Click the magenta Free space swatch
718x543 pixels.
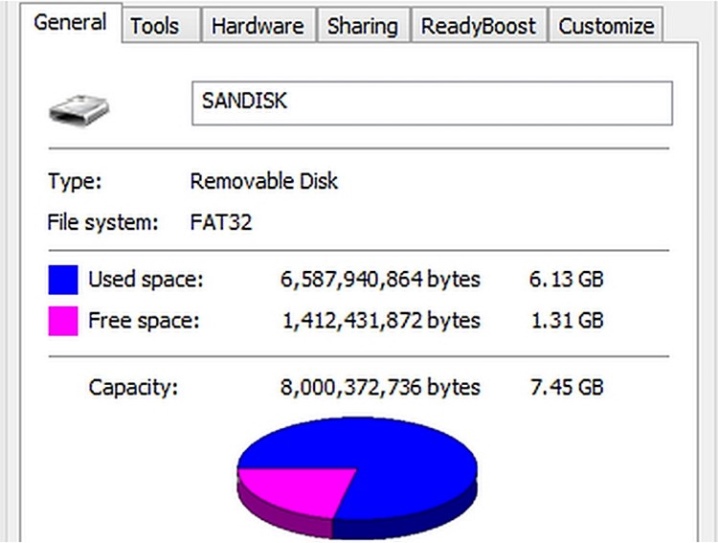[63, 321]
